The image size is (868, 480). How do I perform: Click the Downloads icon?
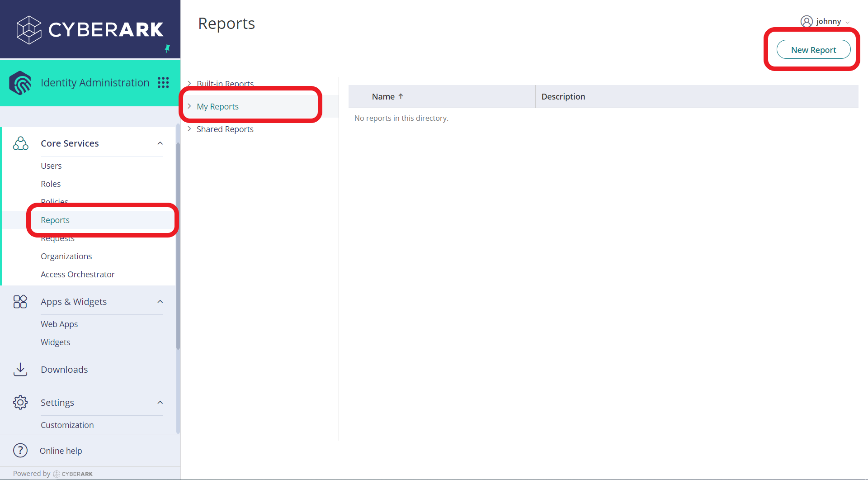[20, 369]
